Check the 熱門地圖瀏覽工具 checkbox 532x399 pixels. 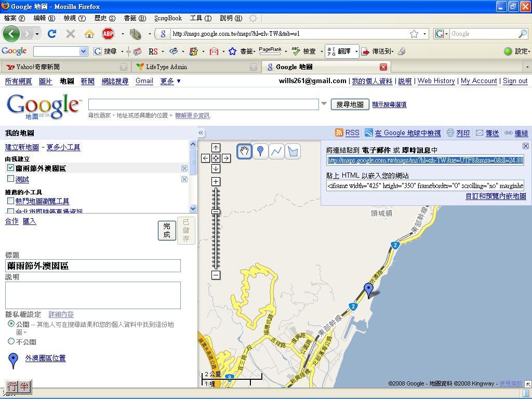point(10,201)
